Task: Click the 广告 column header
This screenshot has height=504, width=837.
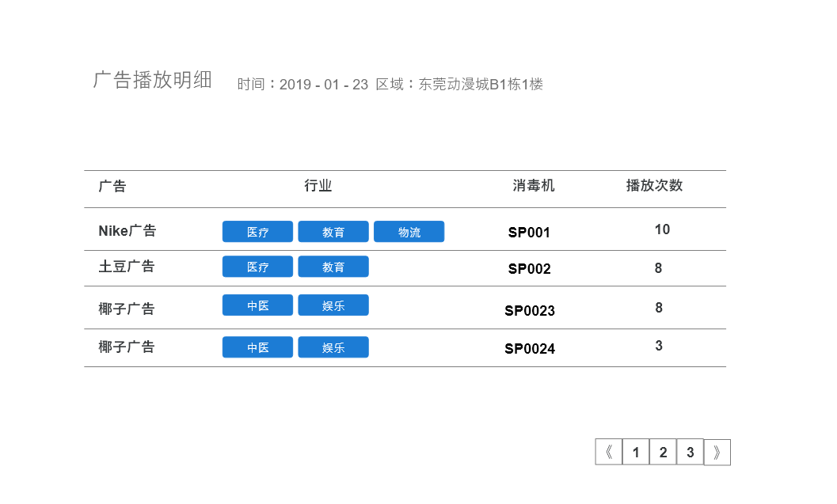Action: pyautogui.click(x=112, y=186)
